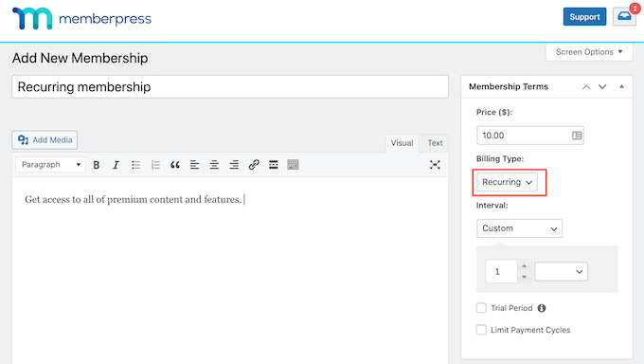This screenshot has width=644, height=364.
Task: Toggle the editor toolbar with keyboard icon
Action: [x=293, y=165]
